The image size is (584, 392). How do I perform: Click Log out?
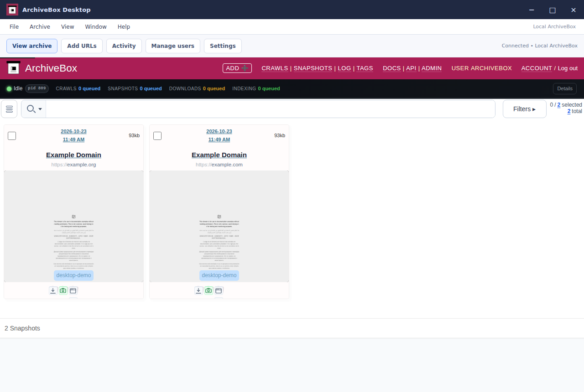(x=568, y=68)
